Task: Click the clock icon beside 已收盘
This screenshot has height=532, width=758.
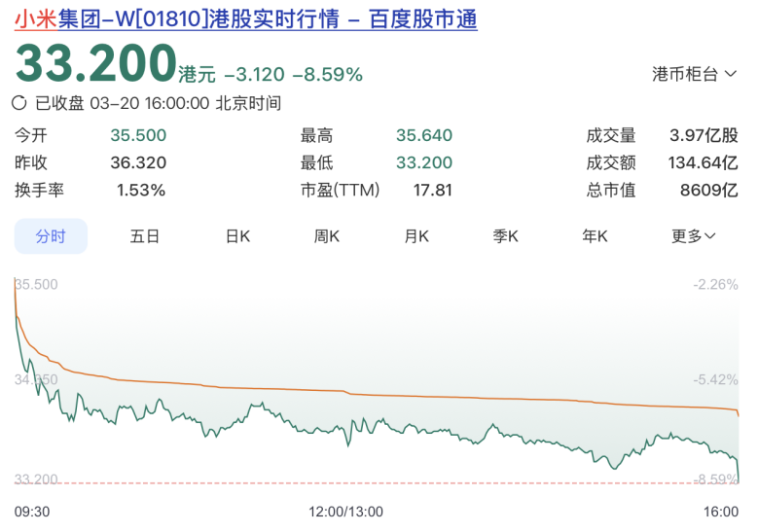Action: coord(19,103)
